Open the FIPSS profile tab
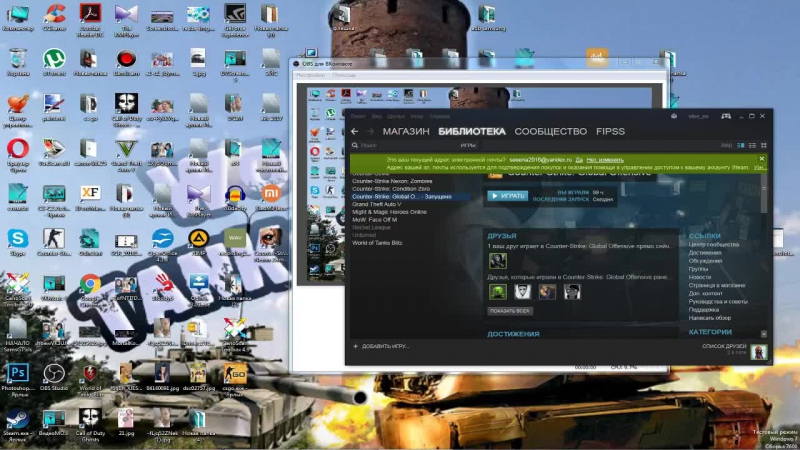This screenshot has height=450, width=800. (x=610, y=132)
